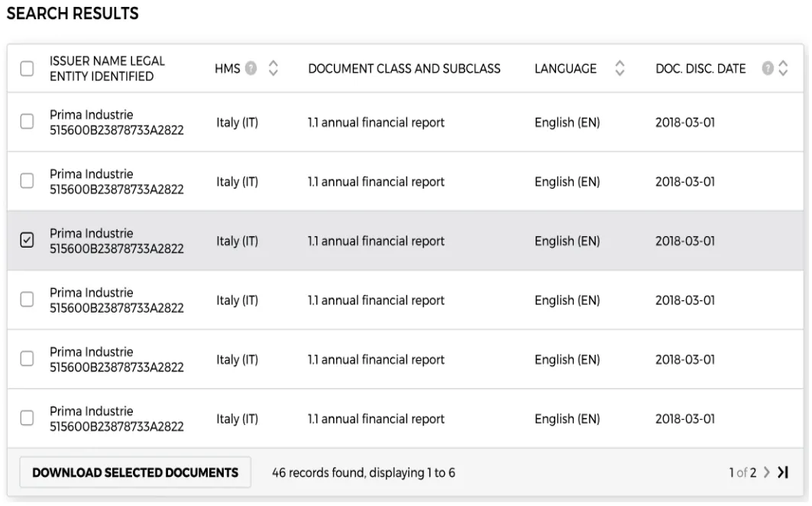Screen dimensions: 812x506
Task: Click '1.1 annual financial report' in the fifth row
Action: coord(376,360)
